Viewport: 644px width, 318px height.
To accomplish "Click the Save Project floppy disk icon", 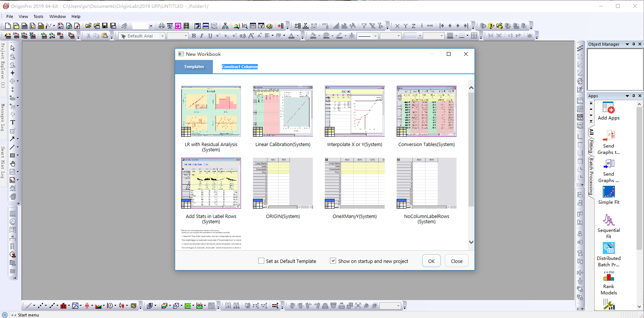I will pos(105,26).
